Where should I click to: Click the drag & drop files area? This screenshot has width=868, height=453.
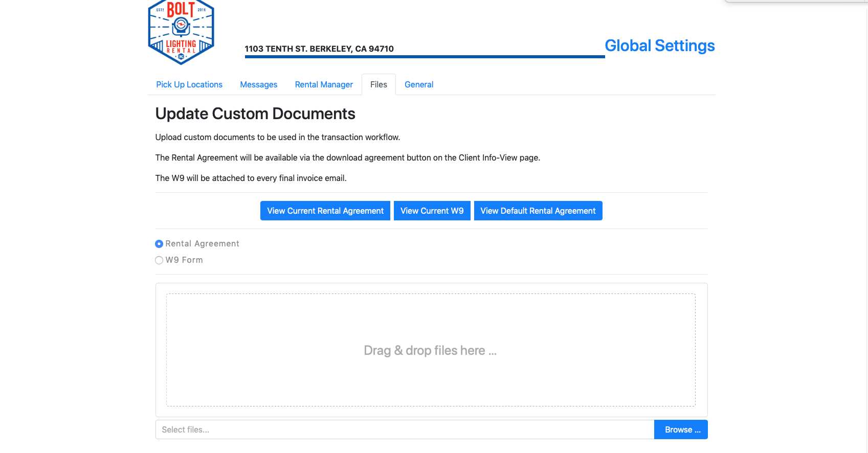pyautogui.click(x=430, y=350)
